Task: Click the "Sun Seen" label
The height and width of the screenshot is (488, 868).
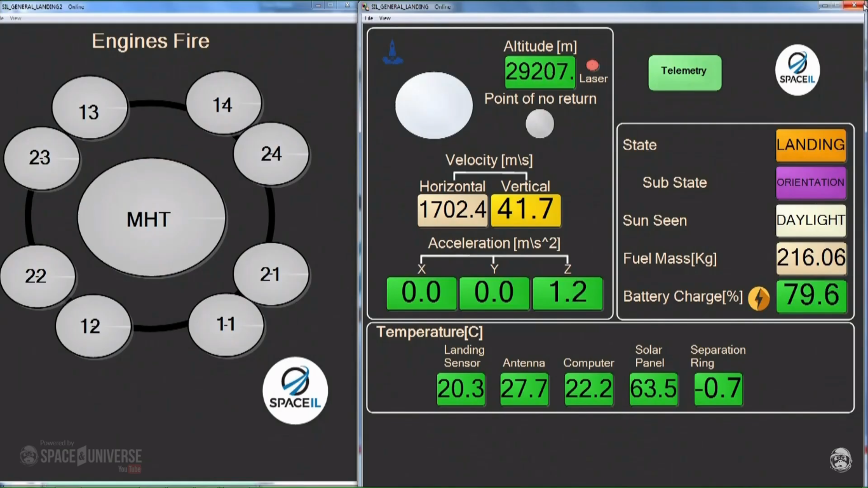Action: pyautogui.click(x=654, y=220)
